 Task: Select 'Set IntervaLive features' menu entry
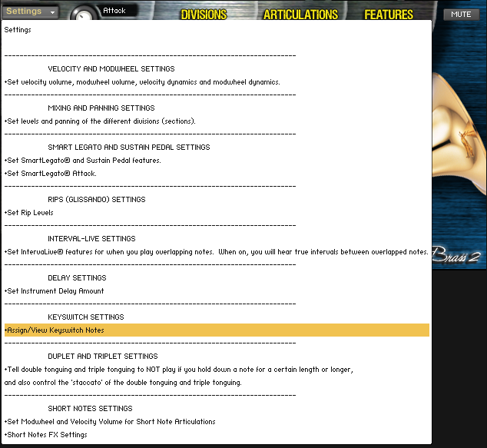[217, 251]
